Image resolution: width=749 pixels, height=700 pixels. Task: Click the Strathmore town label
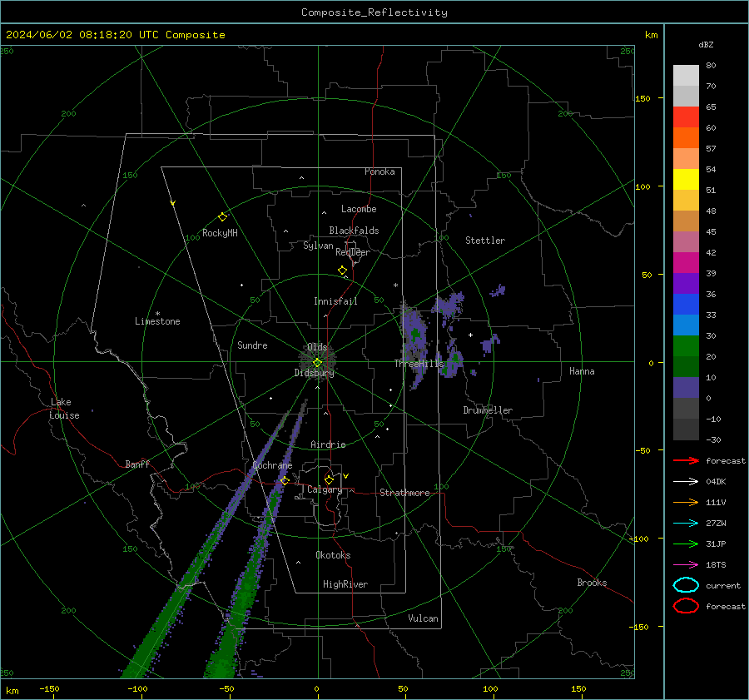(404, 493)
